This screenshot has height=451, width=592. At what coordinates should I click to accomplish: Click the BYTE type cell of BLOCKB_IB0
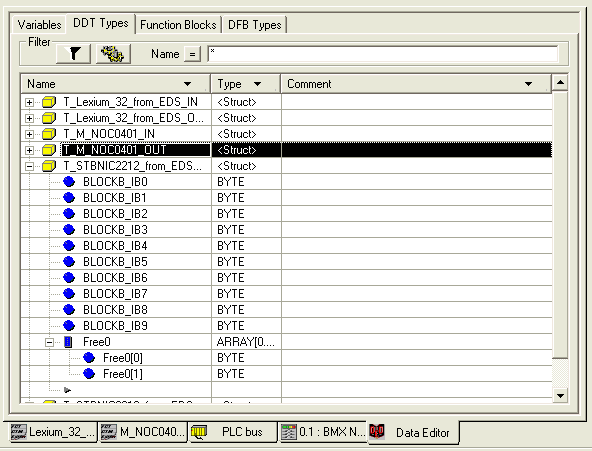click(246, 182)
